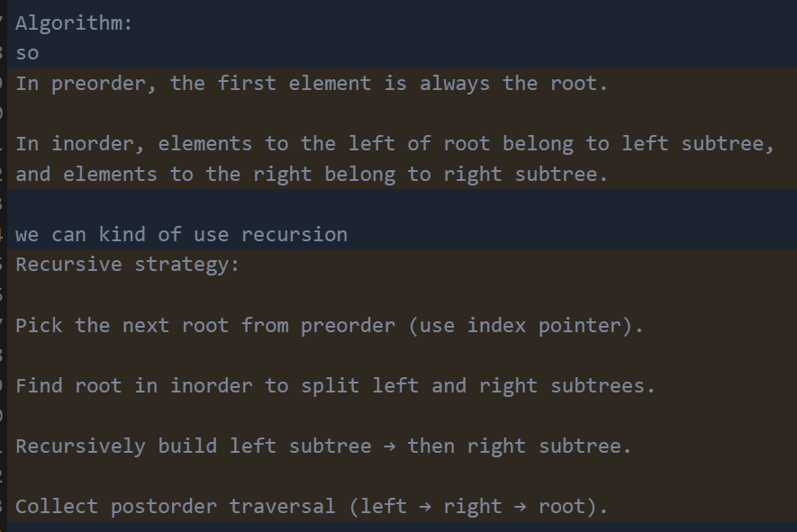The width and height of the screenshot is (797, 532).
Task: Click the word "always" in preorder sentence
Action: tap(455, 84)
